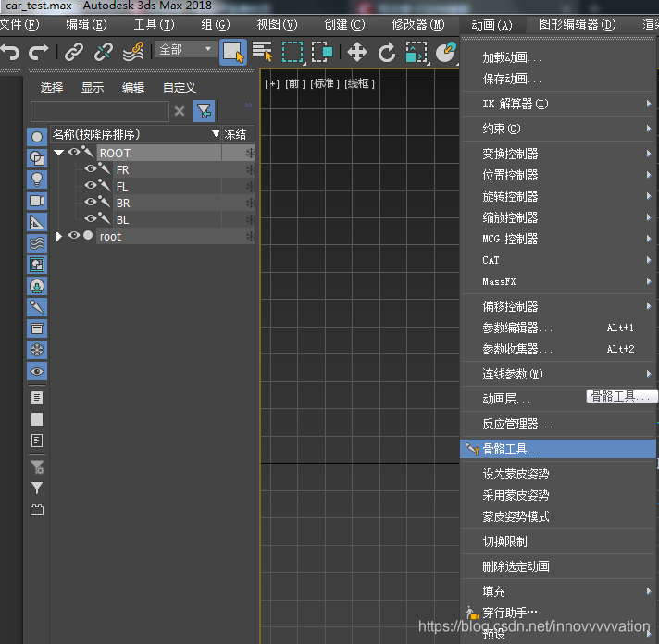
Task: Toggle display of shapes filter
Action: [x=37, y=158]
